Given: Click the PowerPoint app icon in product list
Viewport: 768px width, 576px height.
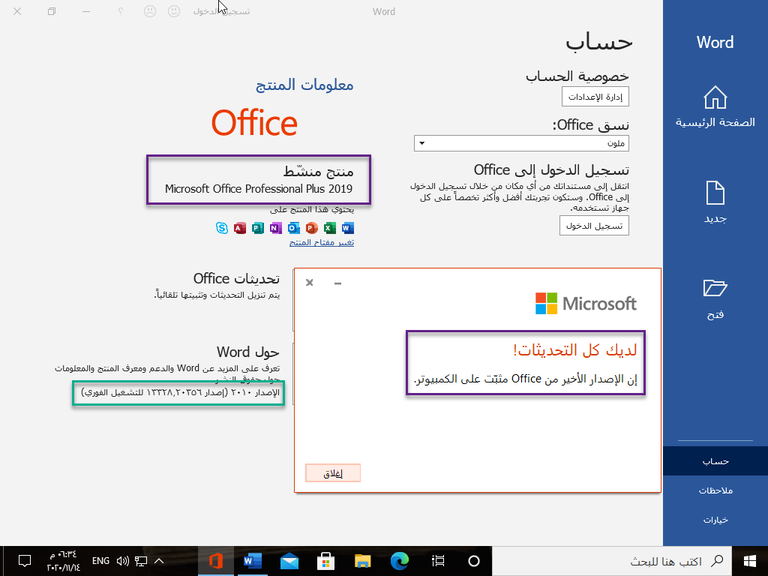Looking at the screenshot, I should [312, 228].
